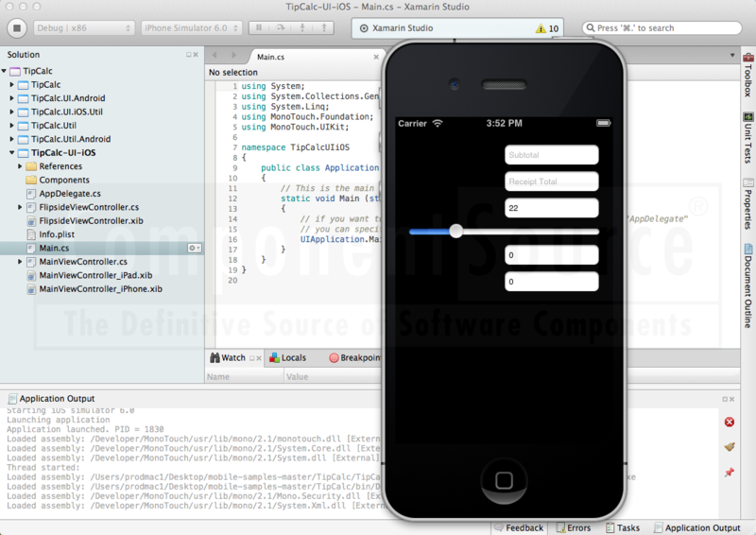
Task: Open the Unit Tests side pad
Action: 747,138
